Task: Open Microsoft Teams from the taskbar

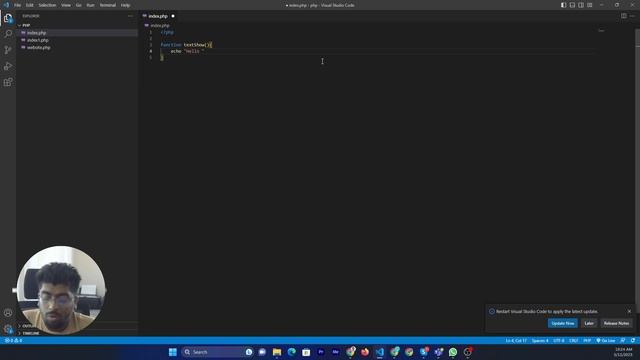Action: point(438,352)
